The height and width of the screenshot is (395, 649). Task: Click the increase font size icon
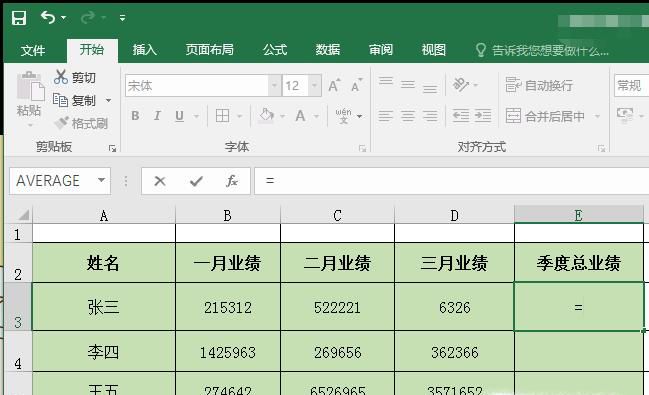[334, 85]
